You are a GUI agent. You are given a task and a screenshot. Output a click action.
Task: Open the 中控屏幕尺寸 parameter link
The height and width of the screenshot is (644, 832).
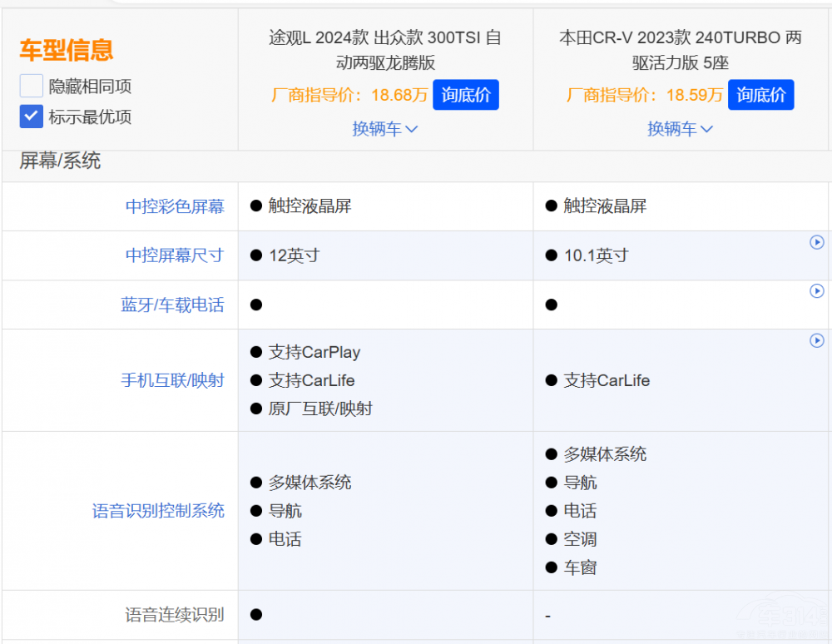pos(175,255)
